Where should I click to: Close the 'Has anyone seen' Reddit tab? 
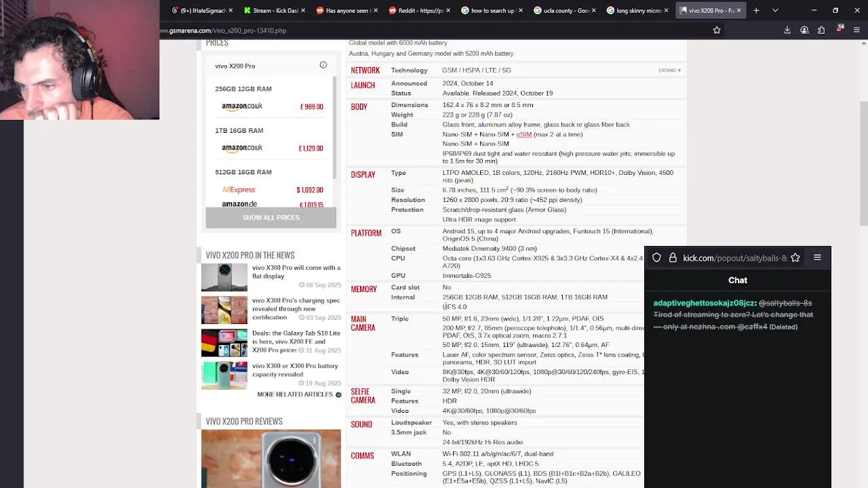375,10
